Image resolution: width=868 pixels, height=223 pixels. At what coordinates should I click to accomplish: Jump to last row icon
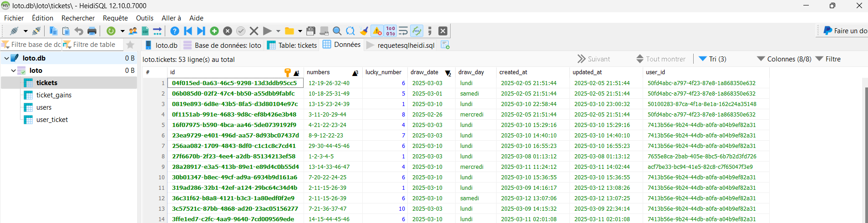tap(201, 31)
